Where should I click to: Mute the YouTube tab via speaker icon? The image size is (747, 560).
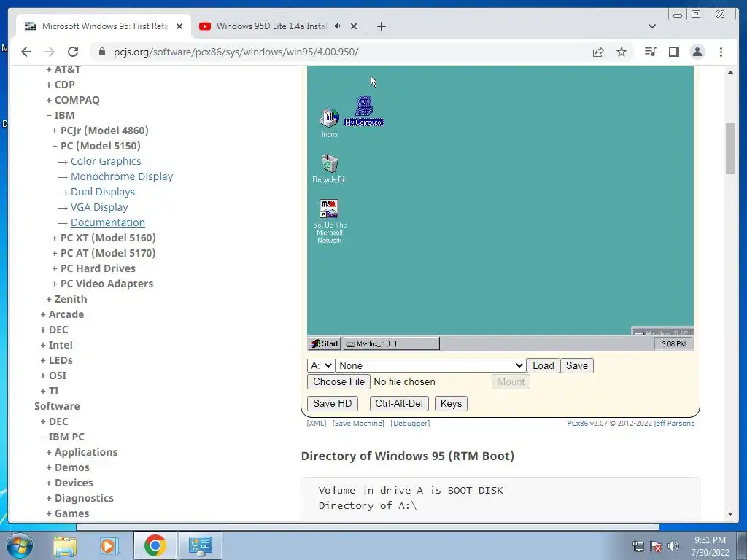338,26
